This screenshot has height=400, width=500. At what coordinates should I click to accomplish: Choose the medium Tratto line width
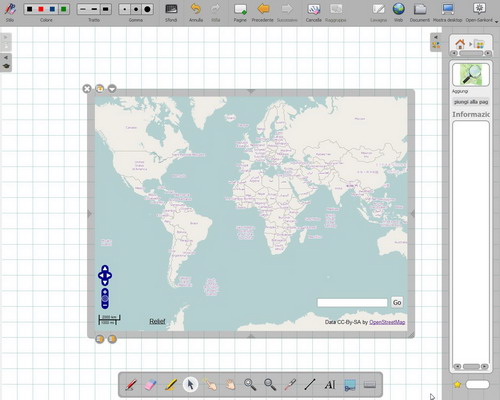[x=94, y=9]
